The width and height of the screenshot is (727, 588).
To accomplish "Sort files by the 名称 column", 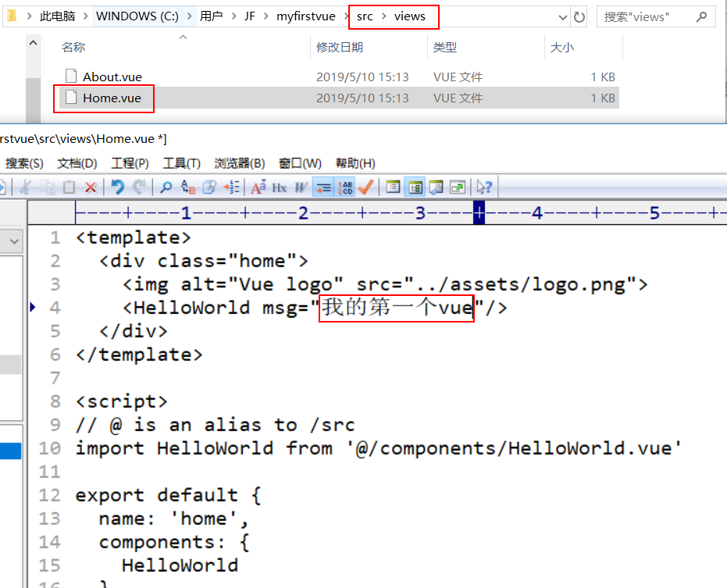I will (73, 47).
